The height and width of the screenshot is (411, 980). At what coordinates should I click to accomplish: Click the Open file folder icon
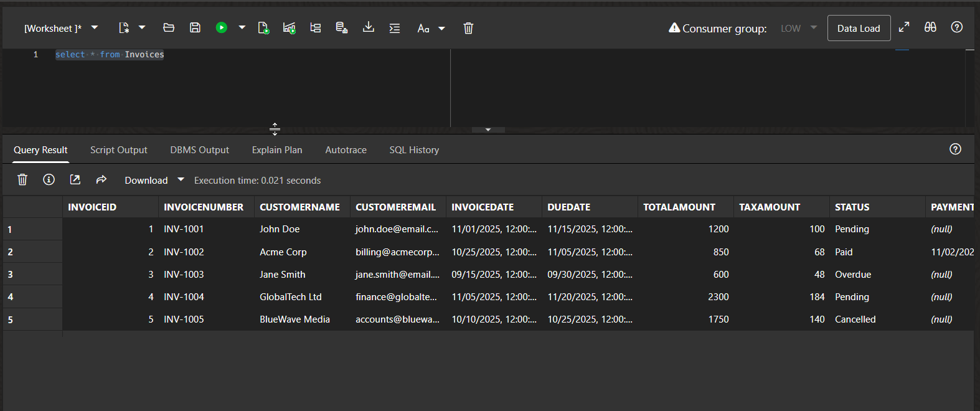(169, 27)
